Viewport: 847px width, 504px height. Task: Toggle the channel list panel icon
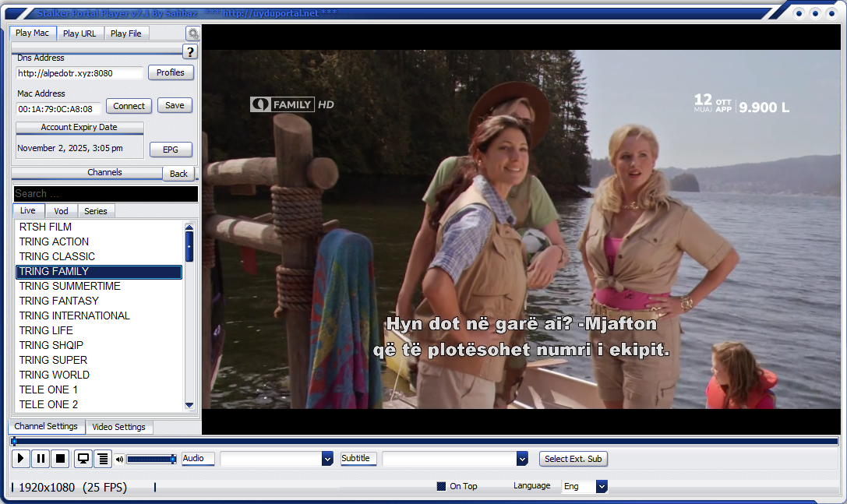103,459
